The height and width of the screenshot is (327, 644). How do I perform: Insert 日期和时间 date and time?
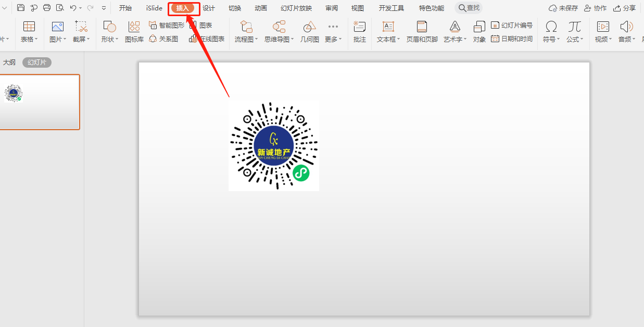[x=512, y=39]
